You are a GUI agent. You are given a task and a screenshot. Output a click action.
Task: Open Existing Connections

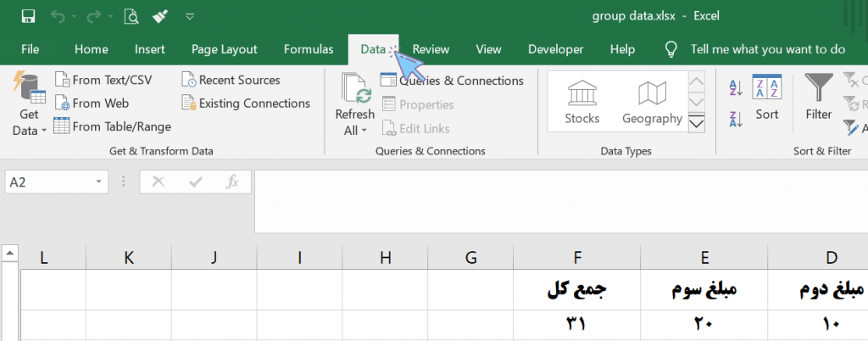[246, 103]
